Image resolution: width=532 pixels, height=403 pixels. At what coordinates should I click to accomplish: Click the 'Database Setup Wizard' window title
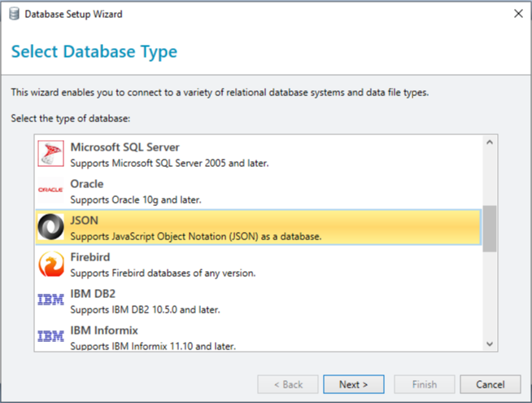(73, 15)
